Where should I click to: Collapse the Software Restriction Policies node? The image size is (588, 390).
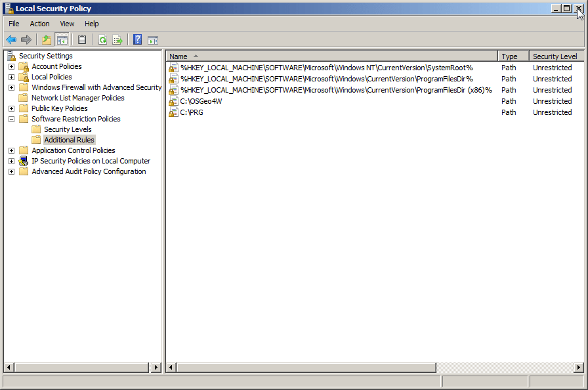coord(12,119)
